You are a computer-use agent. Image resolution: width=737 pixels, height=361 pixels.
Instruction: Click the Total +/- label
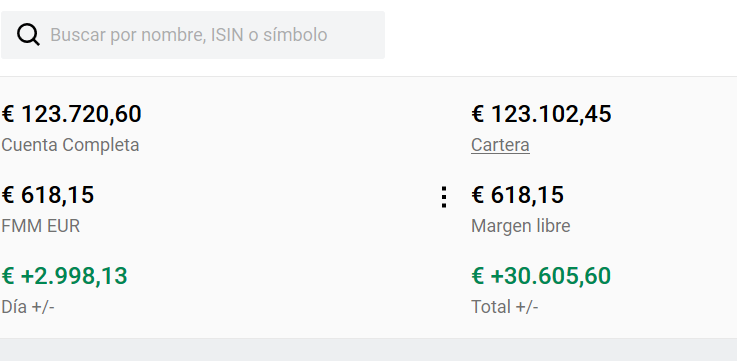tap(504, 307)
